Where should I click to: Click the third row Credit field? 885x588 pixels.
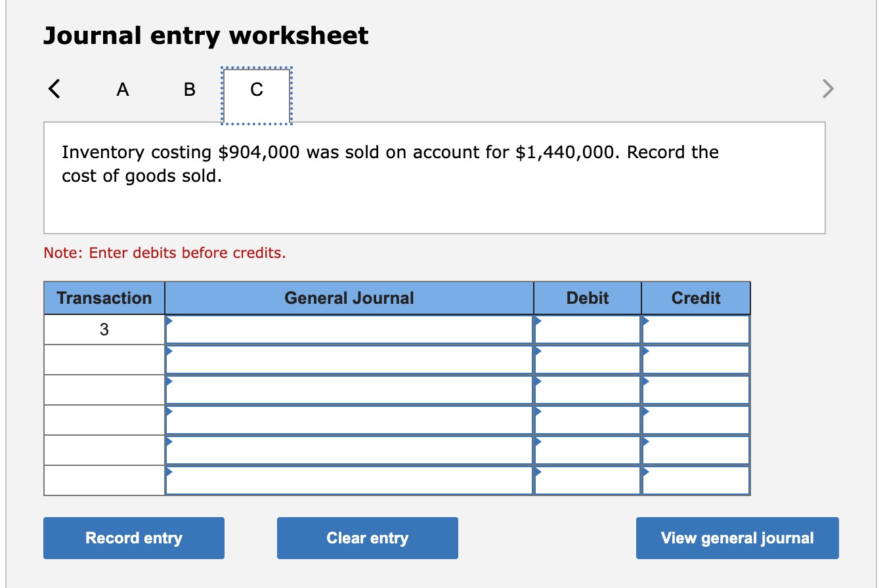pos(696,389)
